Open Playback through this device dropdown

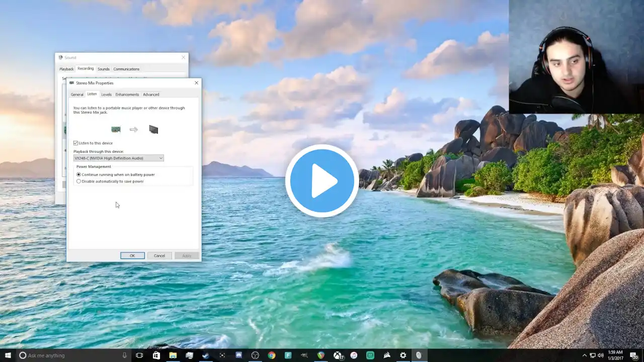point(119,158)
